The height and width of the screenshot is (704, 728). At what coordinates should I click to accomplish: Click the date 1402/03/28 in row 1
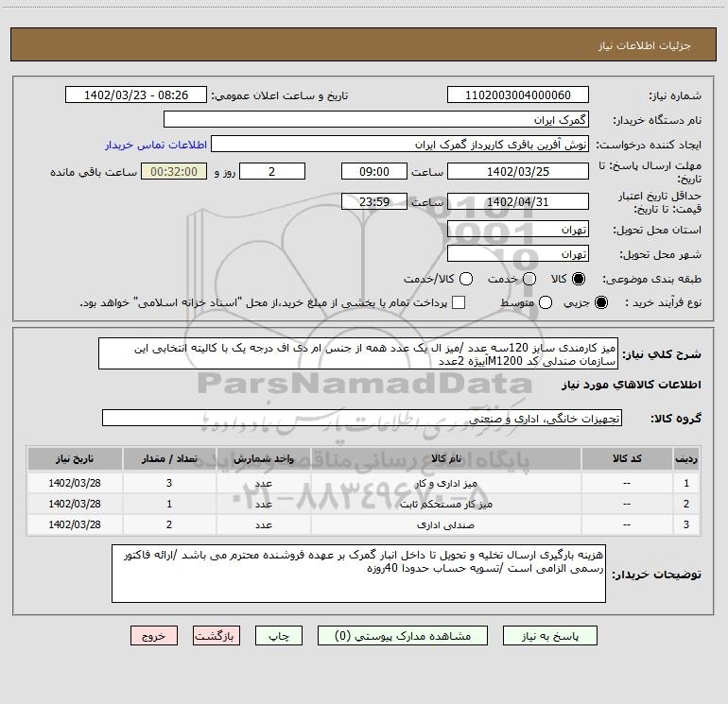[75, 483]
